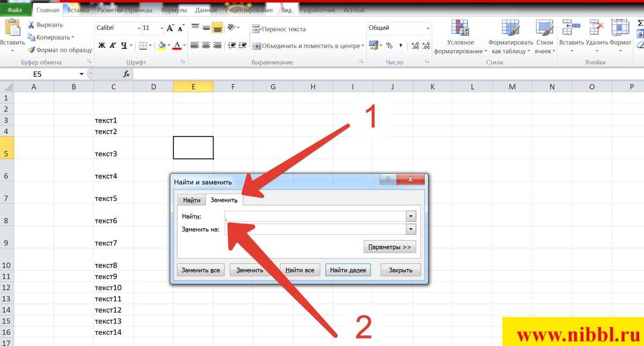The image size is (644, 346).
Task: Click the Decrease Decimal icon
Action: (x=426, y=46)
